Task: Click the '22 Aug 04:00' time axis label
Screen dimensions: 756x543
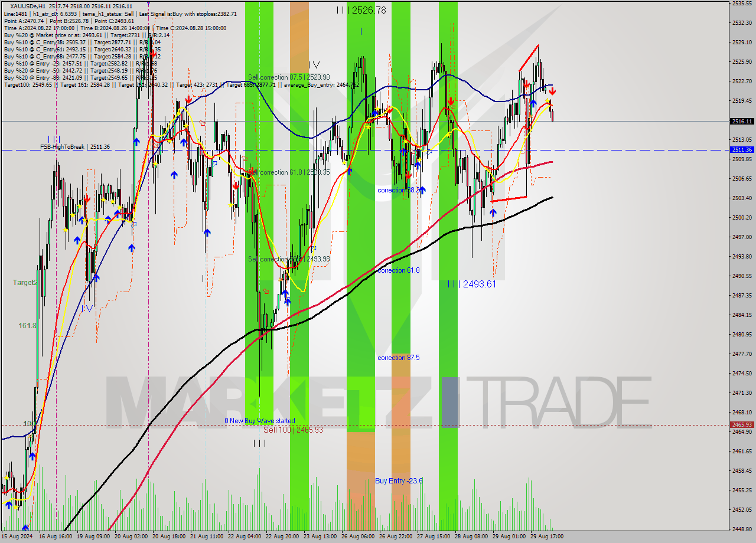Action: pyautogui.click(x=245, y=537)
